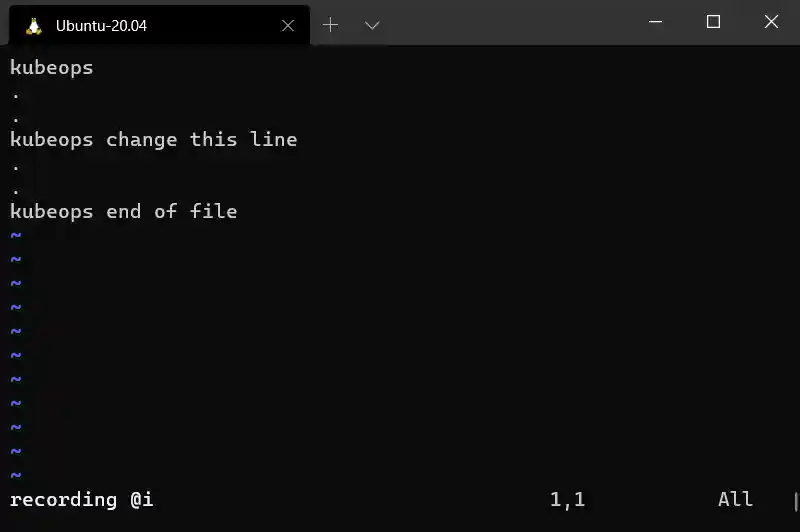Expand the new tab profile dropdown chevron
The image size is (800, 532).
tap(372, 25)
